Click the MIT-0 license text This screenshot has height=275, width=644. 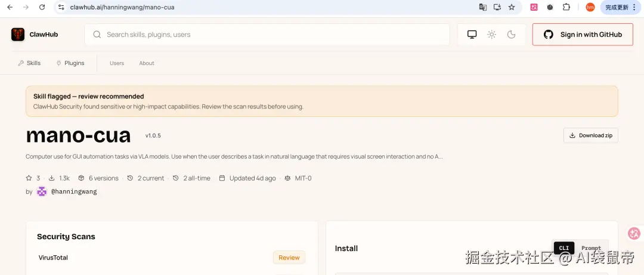303,178
